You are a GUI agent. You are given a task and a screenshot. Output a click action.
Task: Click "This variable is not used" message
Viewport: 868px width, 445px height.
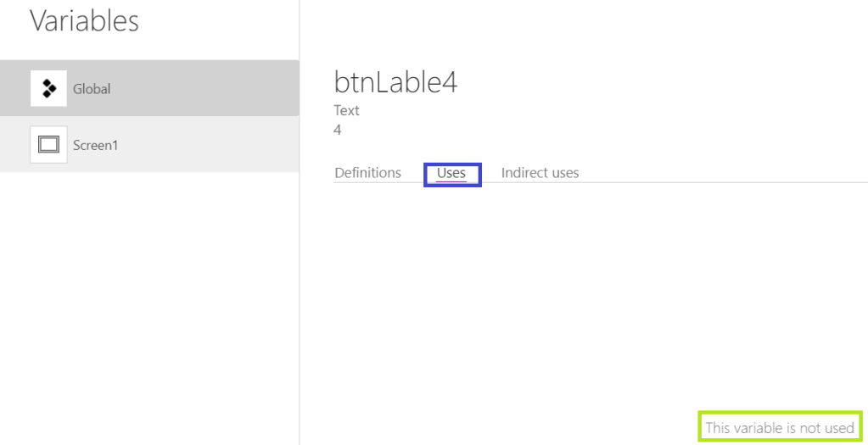click(779, 428)
